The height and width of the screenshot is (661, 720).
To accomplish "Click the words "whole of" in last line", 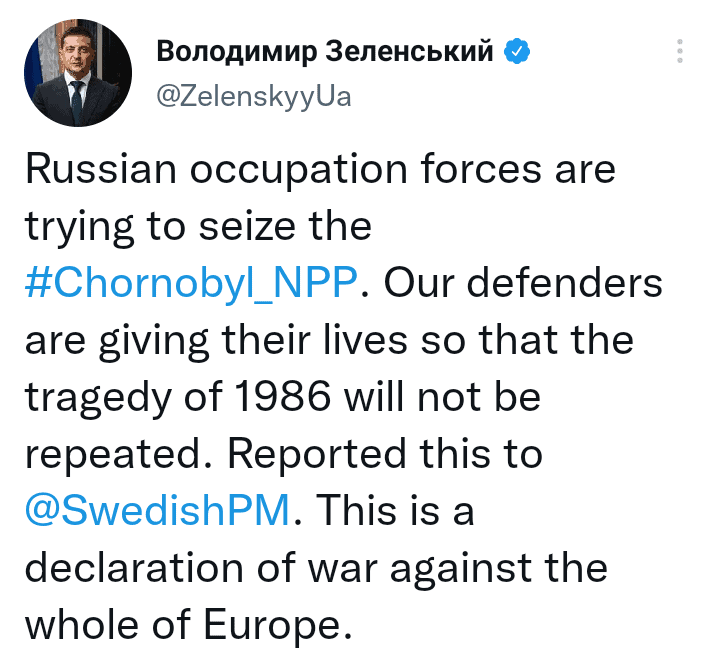I will (x=108, y=624).
